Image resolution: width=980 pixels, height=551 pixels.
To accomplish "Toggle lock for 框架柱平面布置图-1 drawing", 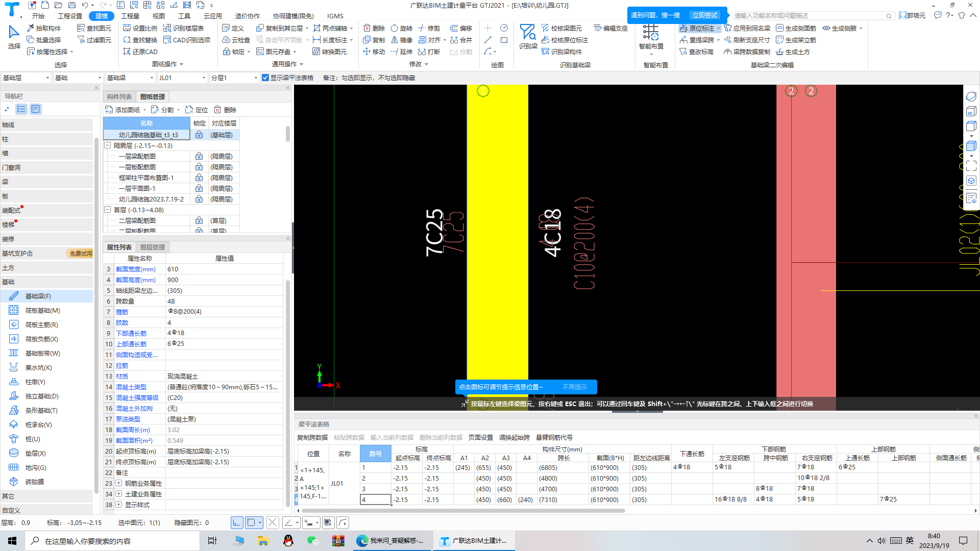I will [x=199, y=178].
